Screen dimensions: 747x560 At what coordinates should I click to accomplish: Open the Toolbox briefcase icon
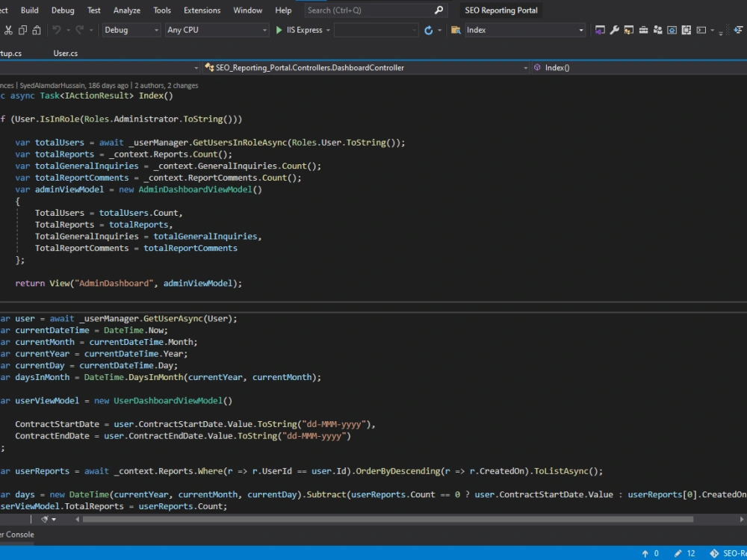(x=644, y=30)
